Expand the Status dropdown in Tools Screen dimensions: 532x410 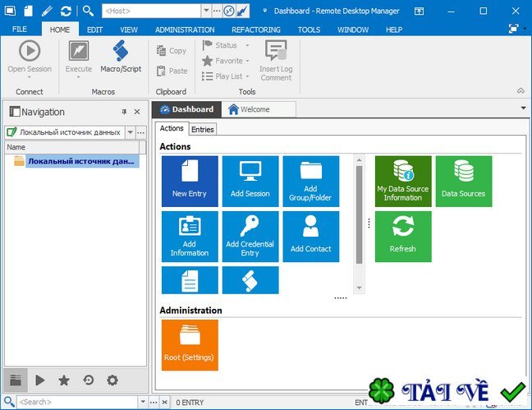246,45
